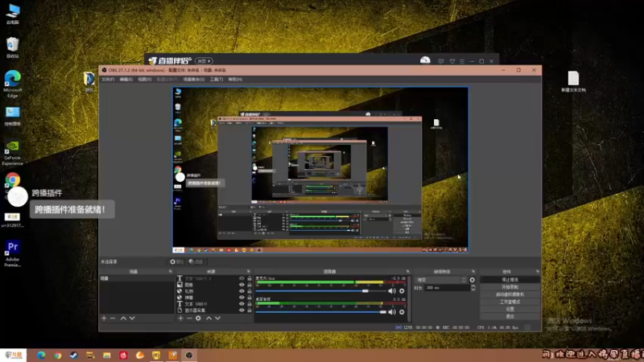Open the 帮助(H) menu
Image resolution: width=644 pixels, height=362 pixels.
coord(235,79)
